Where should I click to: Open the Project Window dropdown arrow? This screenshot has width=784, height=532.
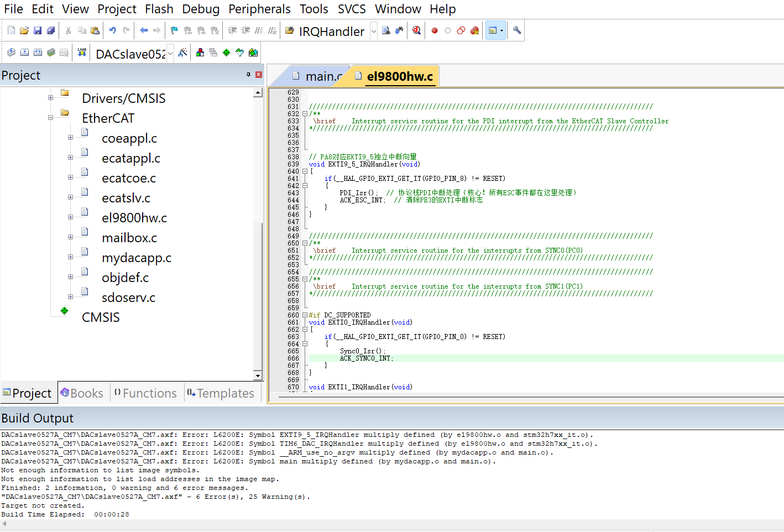pos(502,31)
